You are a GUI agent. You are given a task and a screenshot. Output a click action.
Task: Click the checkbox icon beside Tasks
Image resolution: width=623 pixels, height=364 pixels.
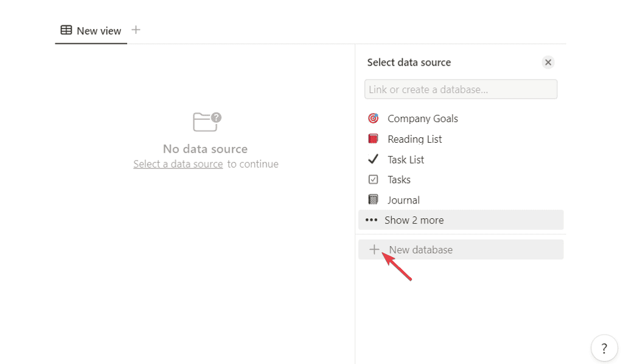[374, 180]
